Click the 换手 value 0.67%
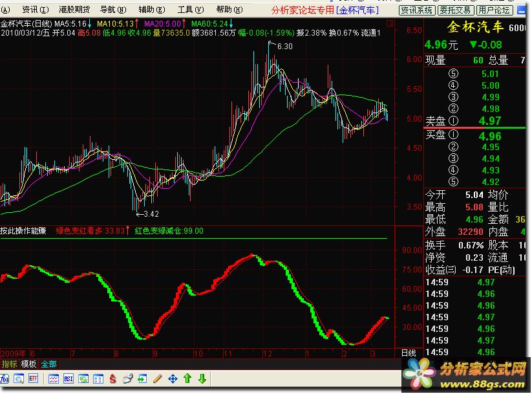532x394 pixels. [x=471, y=245]
